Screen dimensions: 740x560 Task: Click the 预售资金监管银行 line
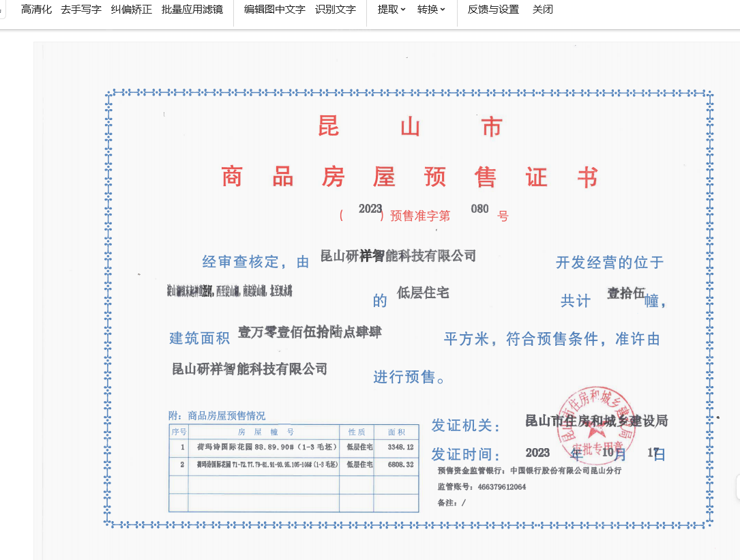click(529, 471)
